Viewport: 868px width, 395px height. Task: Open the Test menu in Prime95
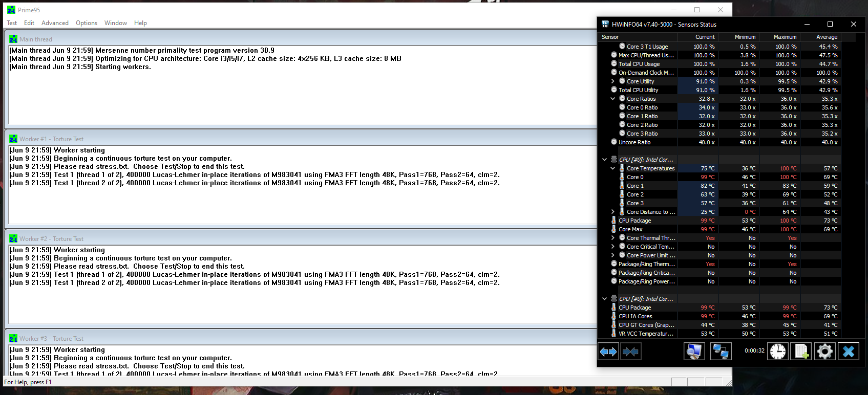click(12, 23)
